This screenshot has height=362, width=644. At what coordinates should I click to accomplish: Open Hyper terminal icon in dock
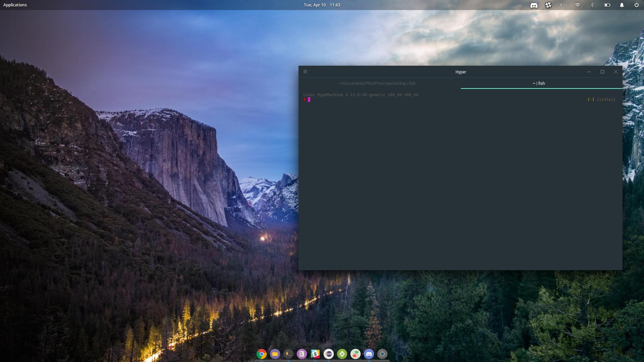click(x=288, y=354)
